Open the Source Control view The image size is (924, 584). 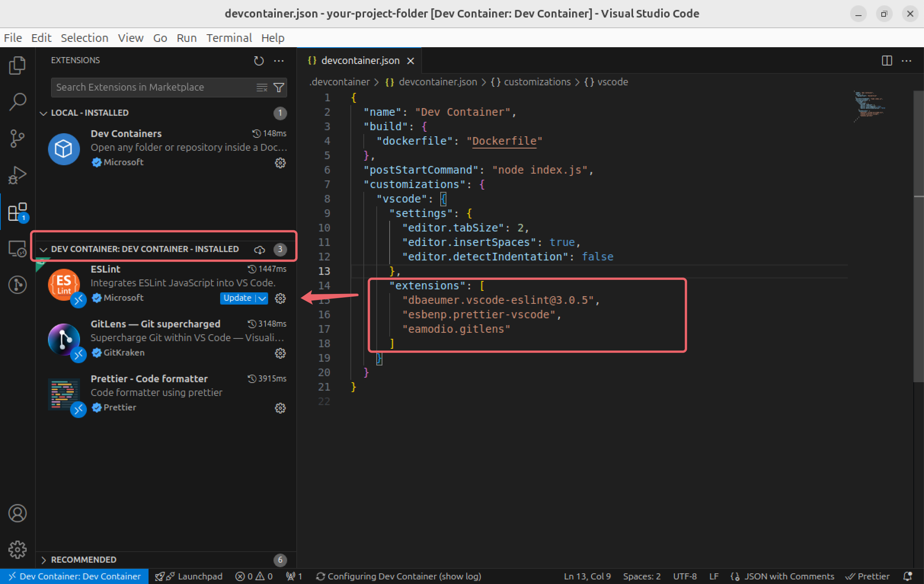(x=17, y=138)
